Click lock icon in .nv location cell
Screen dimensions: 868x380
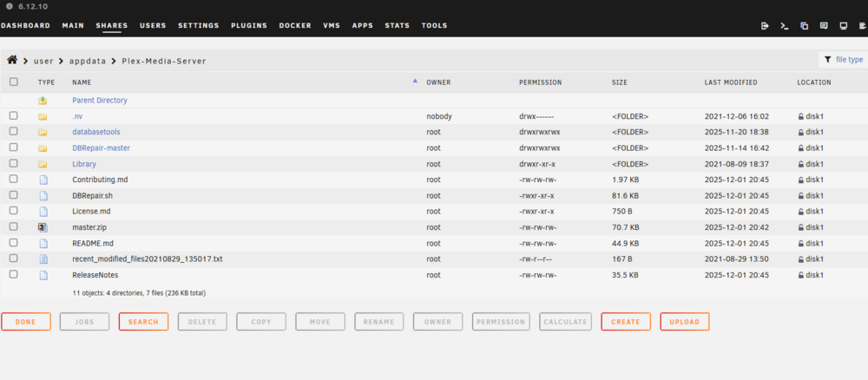pos(800,117)
